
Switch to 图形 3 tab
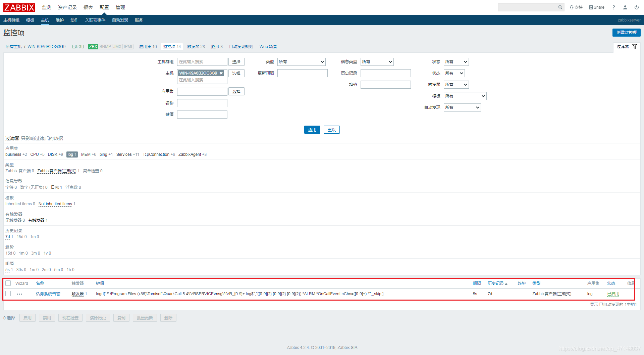coord(217,47)
